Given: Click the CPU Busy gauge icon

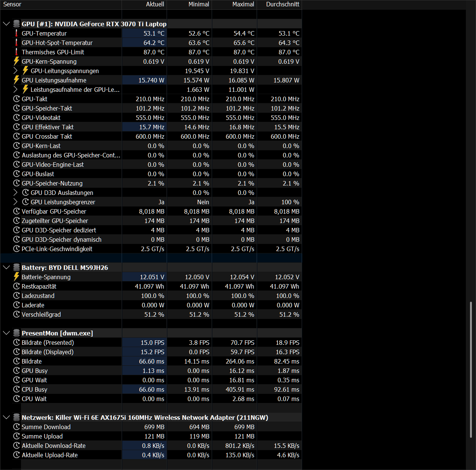Looking at the screenshot, I should 17,389.
